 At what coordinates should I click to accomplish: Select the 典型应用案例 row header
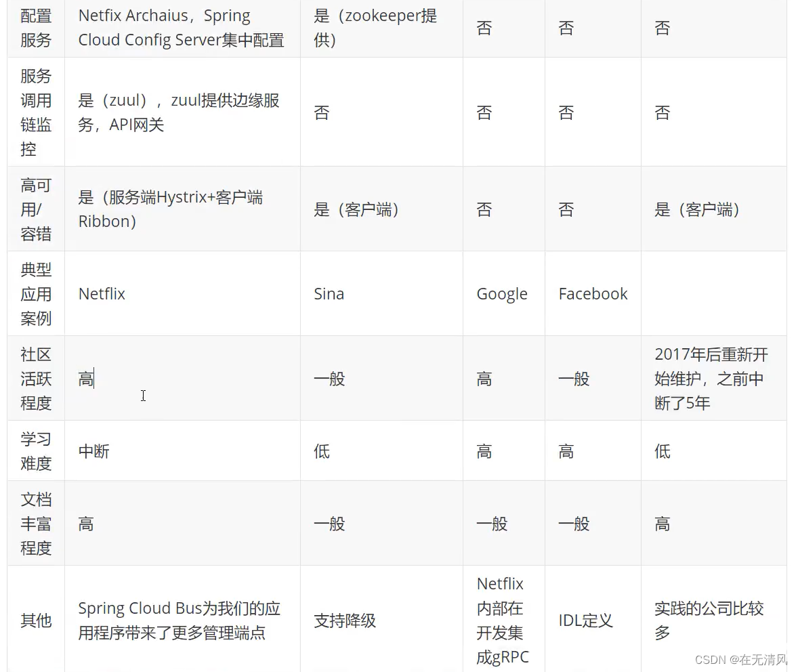tap(35, 293)
